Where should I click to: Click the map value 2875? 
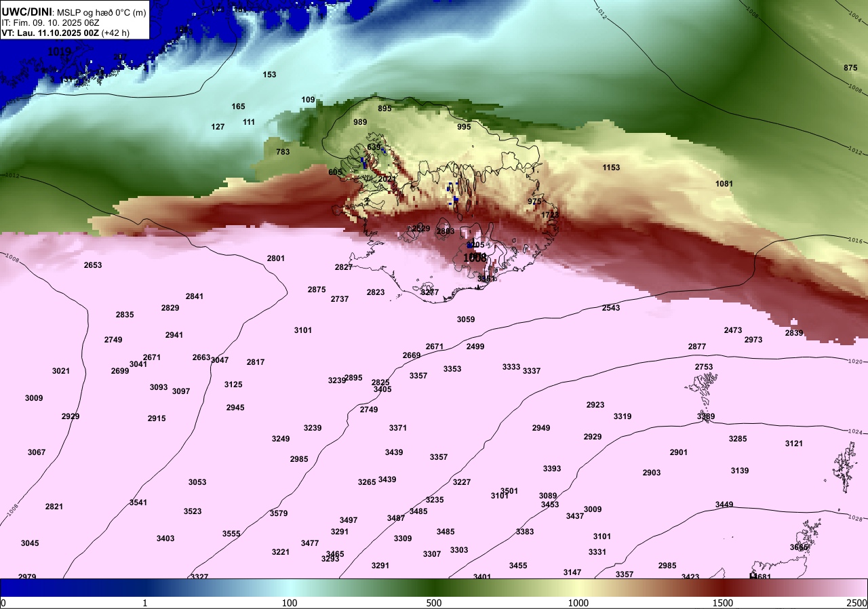click(x=317, y=290)
